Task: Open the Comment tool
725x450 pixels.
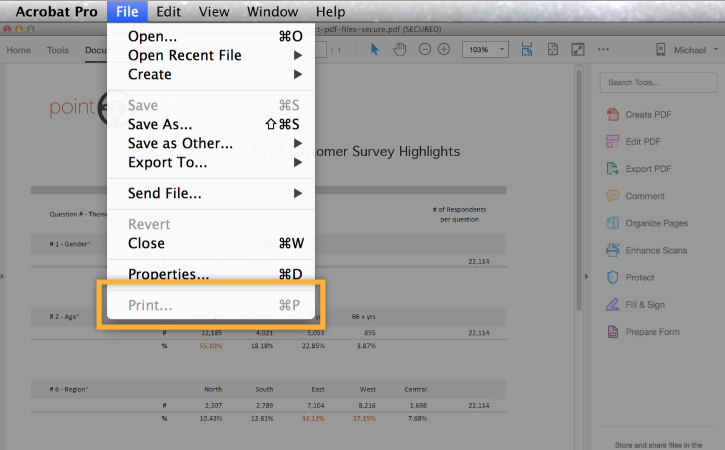Action: click(x=635, y=196)
